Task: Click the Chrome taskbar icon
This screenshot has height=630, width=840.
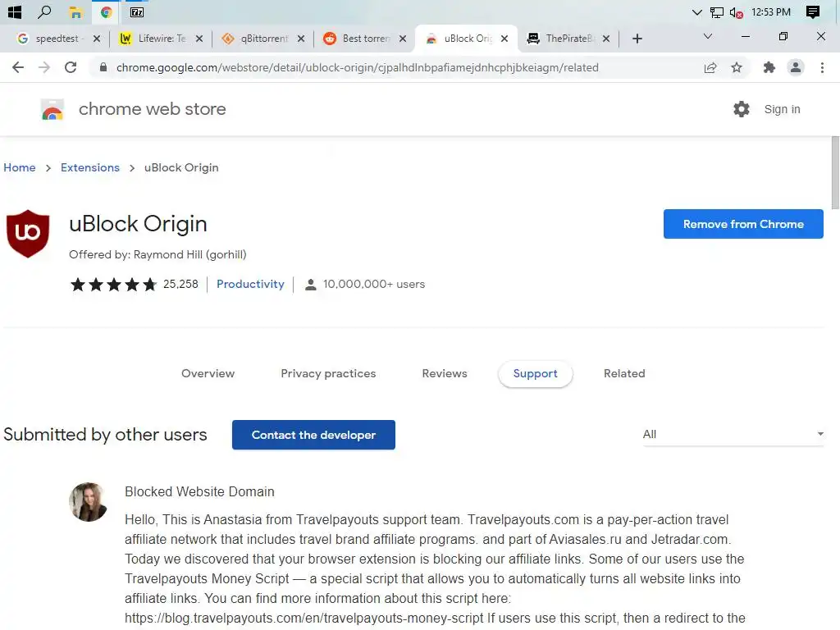Action: click(106, 12)
